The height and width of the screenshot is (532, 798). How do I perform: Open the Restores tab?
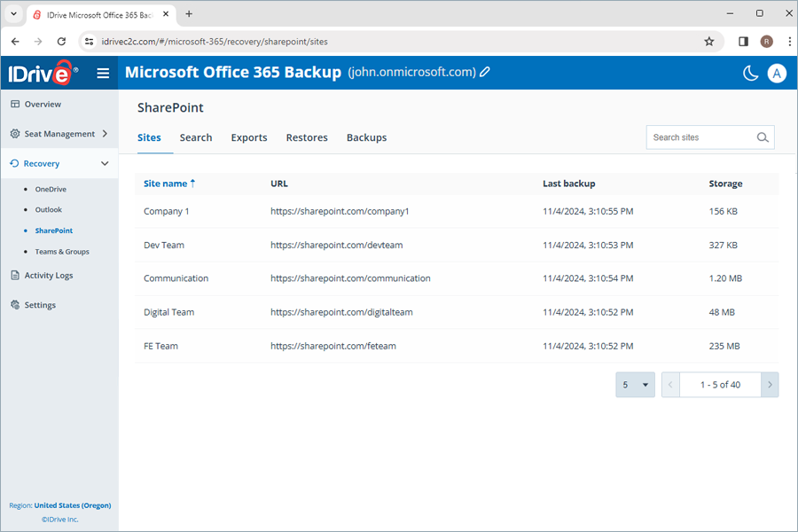(x=307, y=138)
